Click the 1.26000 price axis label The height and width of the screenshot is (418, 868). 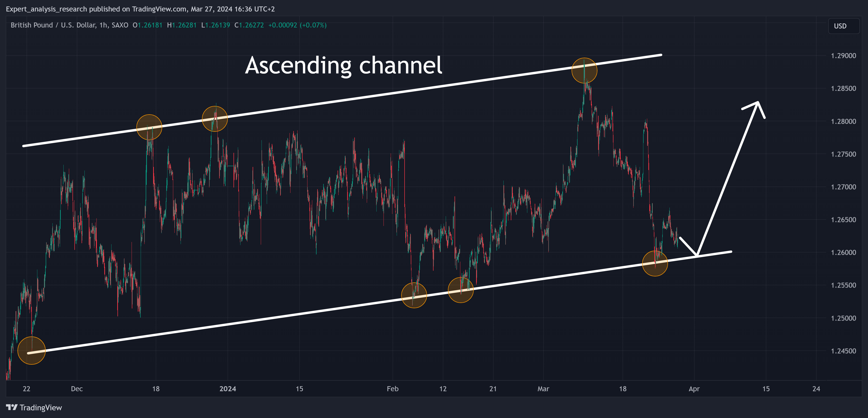843,253
